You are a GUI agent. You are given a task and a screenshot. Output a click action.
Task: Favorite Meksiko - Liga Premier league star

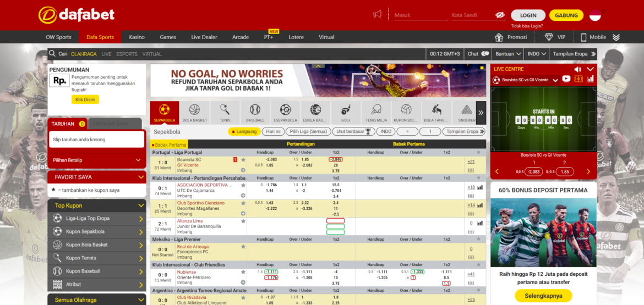coord(478,240)
